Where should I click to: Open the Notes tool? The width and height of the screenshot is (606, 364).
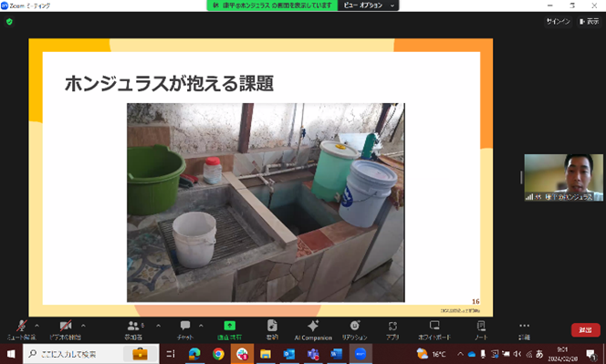[481, 330]
